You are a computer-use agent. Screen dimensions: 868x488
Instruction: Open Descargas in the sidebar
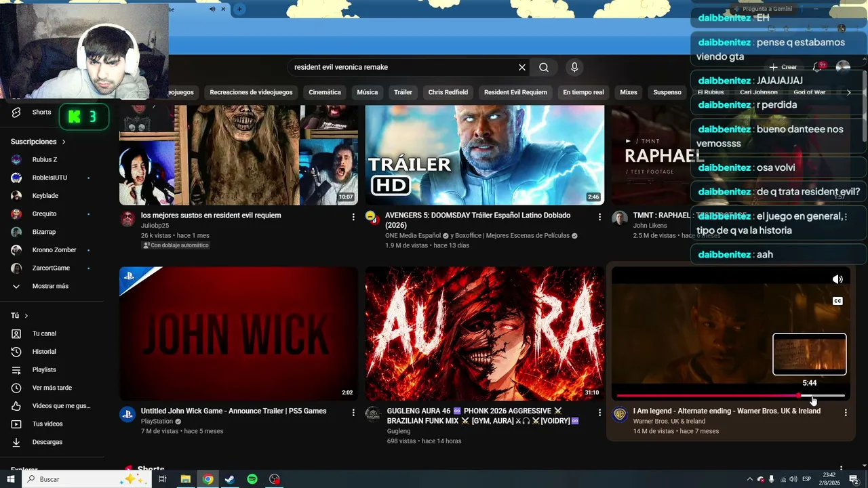(x=47, y=442)
